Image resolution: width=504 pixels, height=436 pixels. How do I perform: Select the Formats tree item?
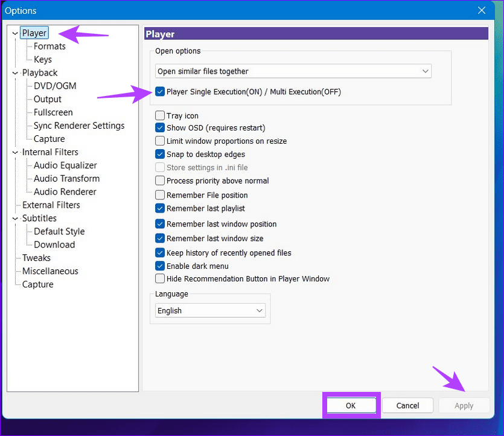pos(48,46)
